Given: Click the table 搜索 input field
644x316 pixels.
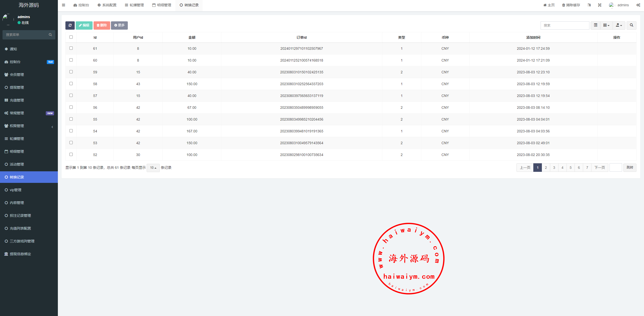Looking at the screenshot, I should point(565,25).
